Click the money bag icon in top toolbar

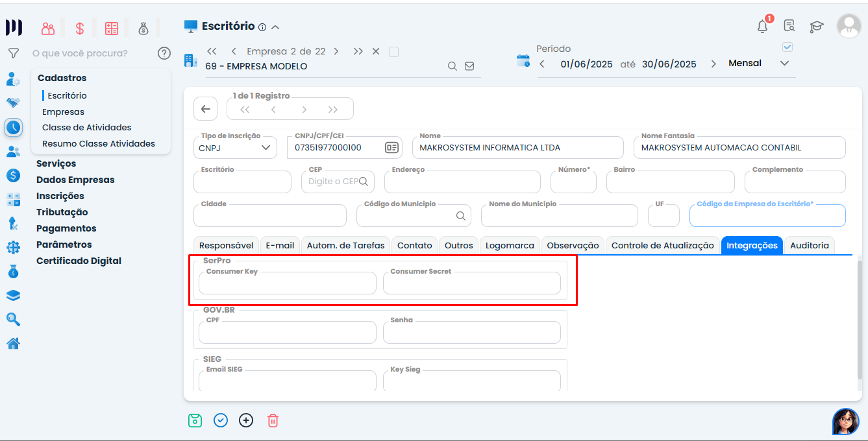(x=143, y=29)
